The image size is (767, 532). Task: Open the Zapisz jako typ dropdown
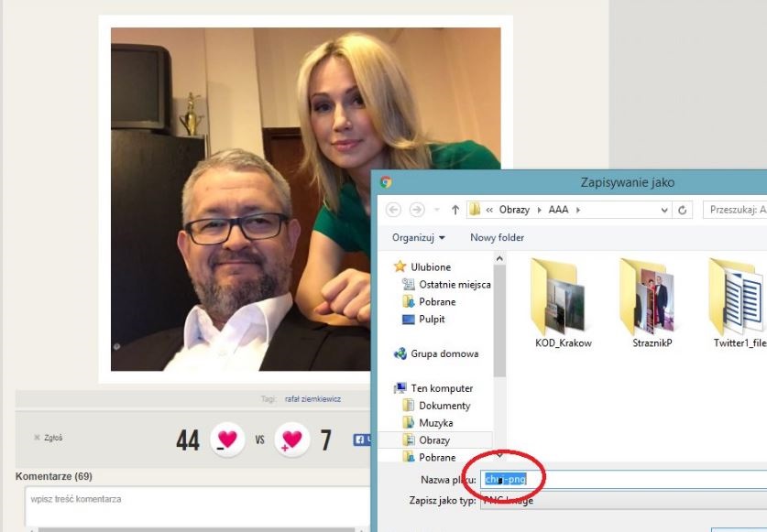click(x=623, y=501)
